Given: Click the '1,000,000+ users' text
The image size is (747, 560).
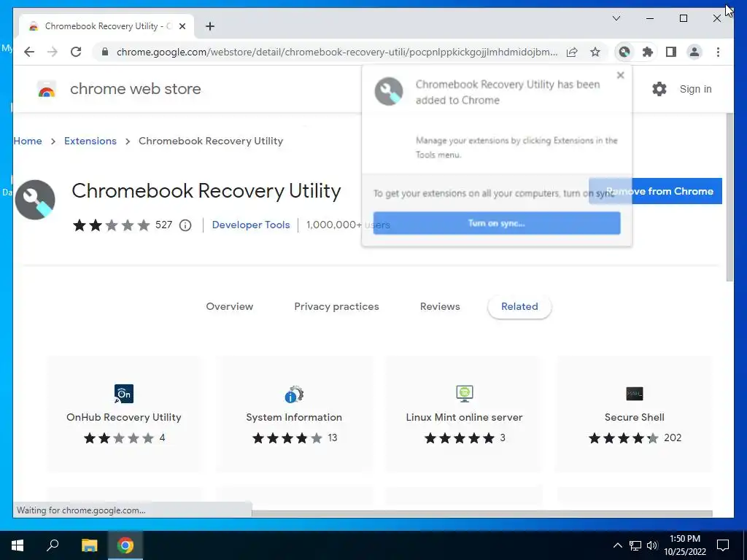Looking at the screenshot, I should (x=348, y=225).
